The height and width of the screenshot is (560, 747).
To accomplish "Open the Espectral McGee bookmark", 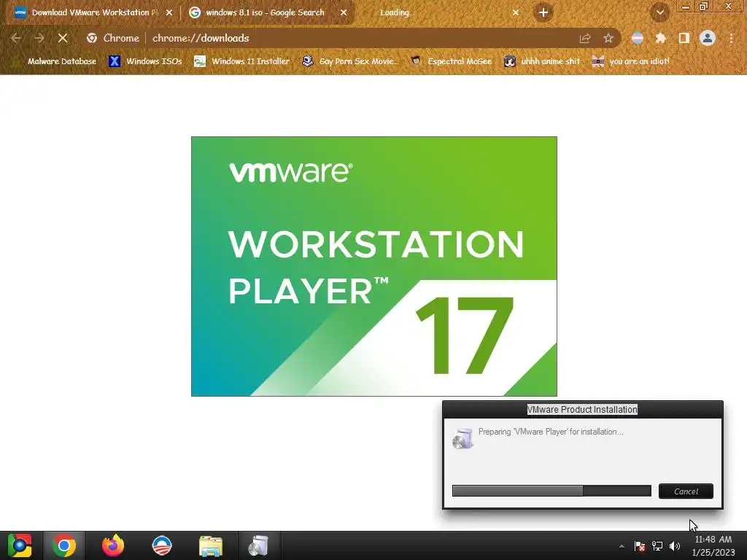I will [451, 61].
